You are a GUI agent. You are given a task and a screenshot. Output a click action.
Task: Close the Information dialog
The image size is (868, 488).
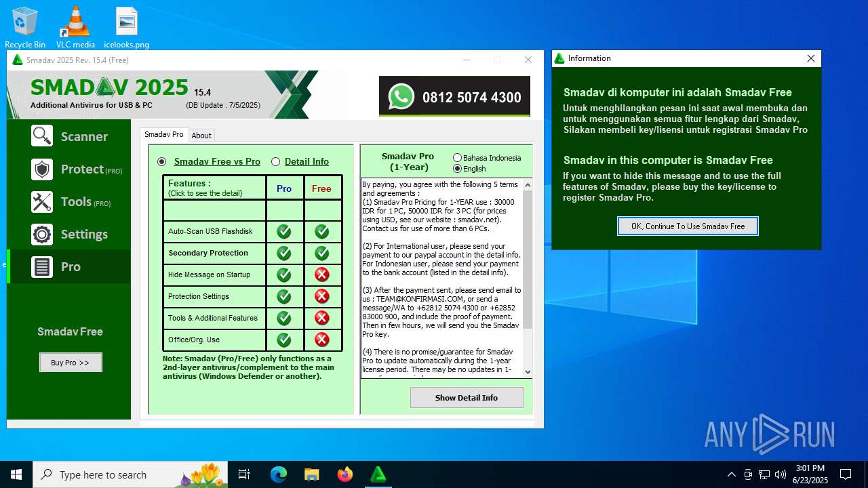(x=811, y=58)
